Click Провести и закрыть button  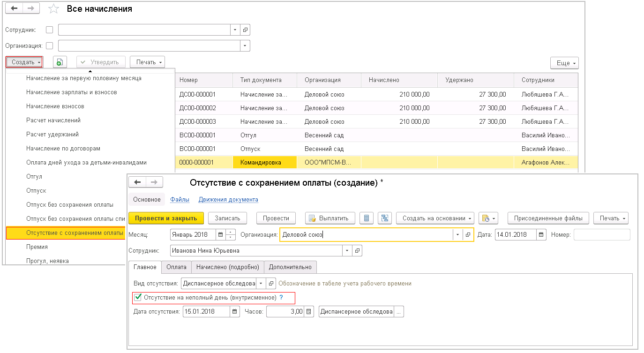point(166,218)
